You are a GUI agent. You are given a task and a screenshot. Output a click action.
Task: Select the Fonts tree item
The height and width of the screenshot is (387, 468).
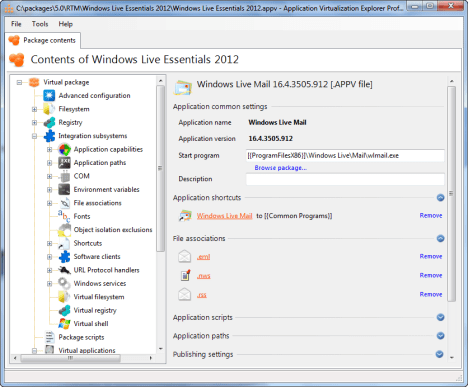(x=82, y=216)
